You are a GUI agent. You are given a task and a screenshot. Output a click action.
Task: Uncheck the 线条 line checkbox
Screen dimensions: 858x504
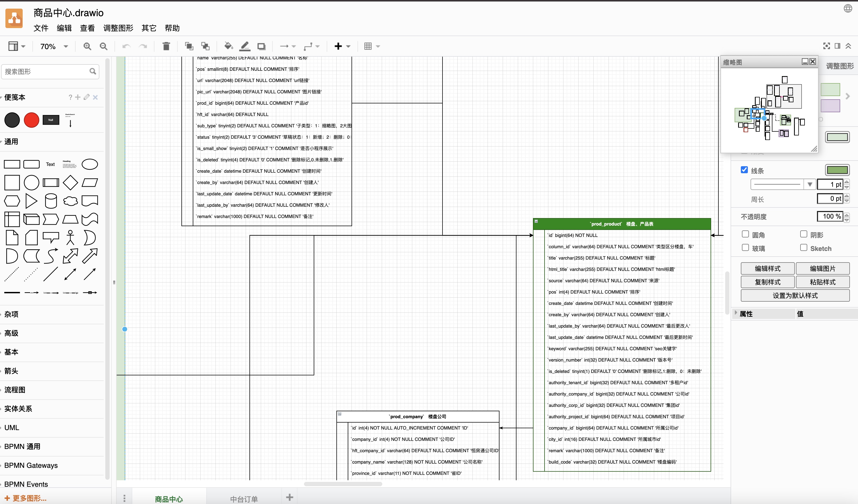(744, 170)
